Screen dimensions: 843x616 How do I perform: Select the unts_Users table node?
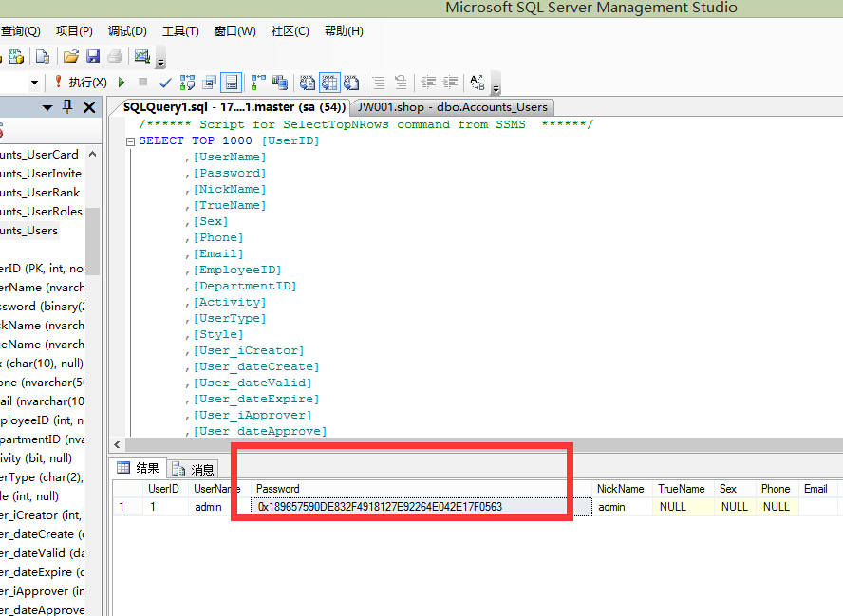(29, 231)
